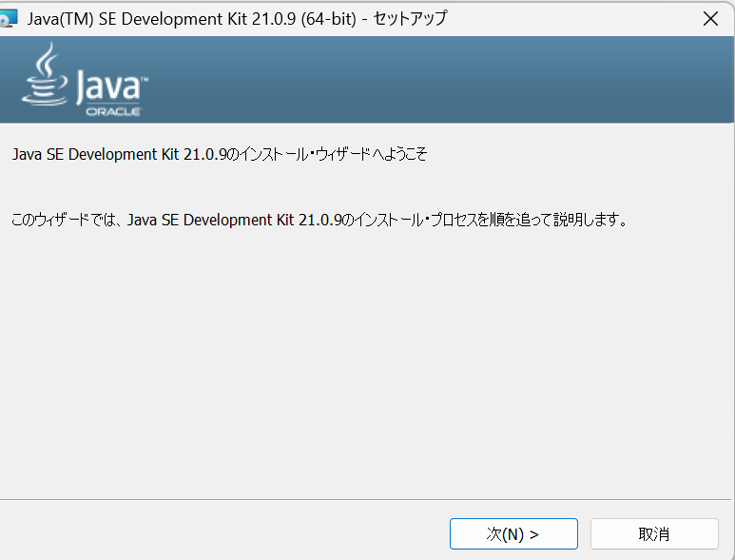This screenshot has height=560, width=735.
Task: Click the ORACLE text under Java logo
Action: [114, 111]
